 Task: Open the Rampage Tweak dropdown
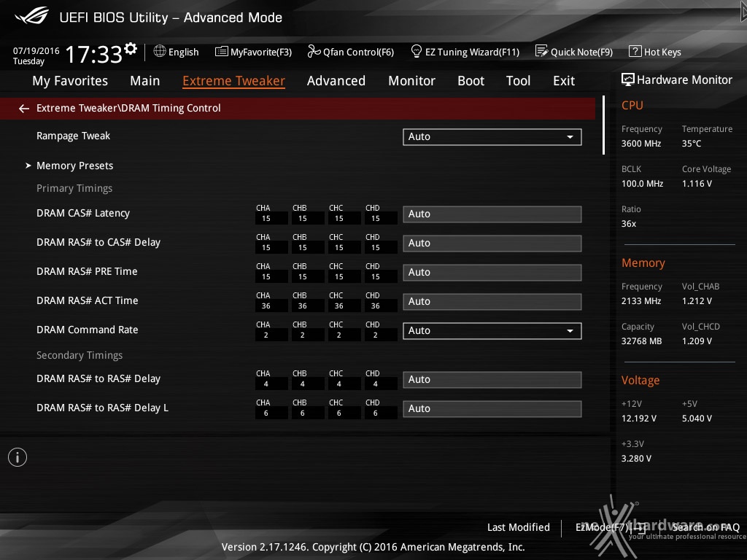pyautogui.click(x=492, y=136)
